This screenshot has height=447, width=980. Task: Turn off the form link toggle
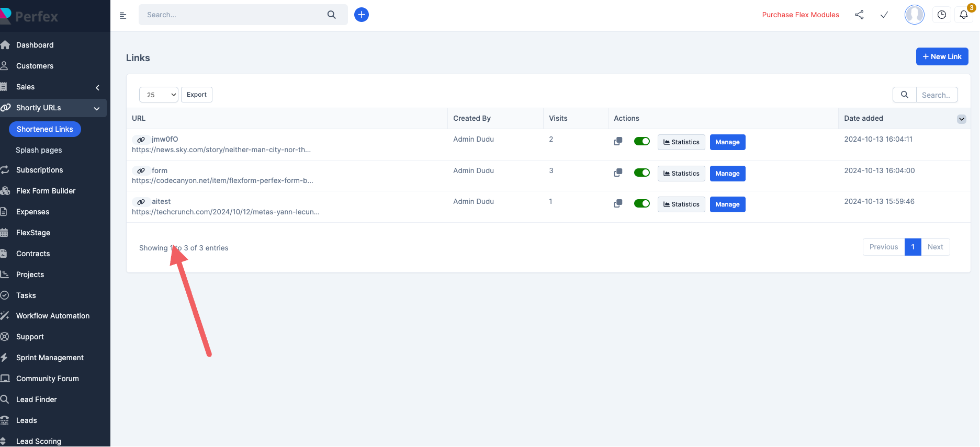(x=641, y=173)
